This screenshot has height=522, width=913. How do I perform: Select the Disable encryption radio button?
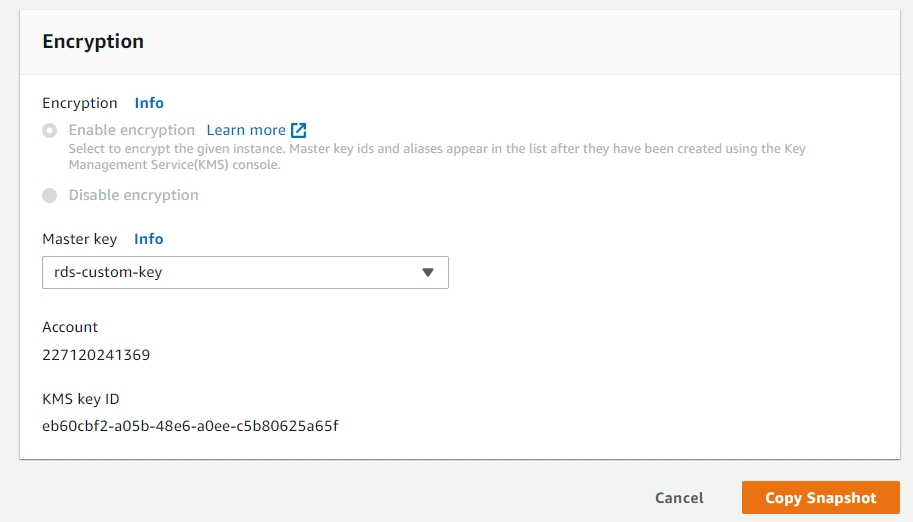(49, 196)
